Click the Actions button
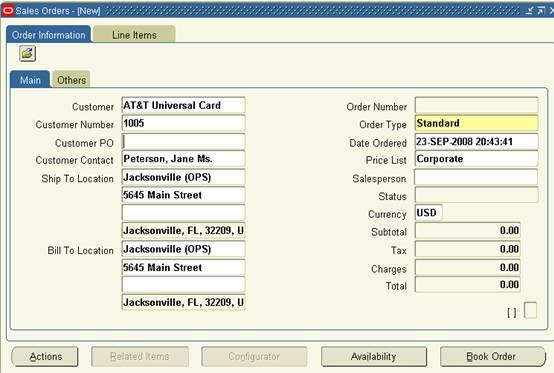554x373 pixels. [x=45, y=356]
